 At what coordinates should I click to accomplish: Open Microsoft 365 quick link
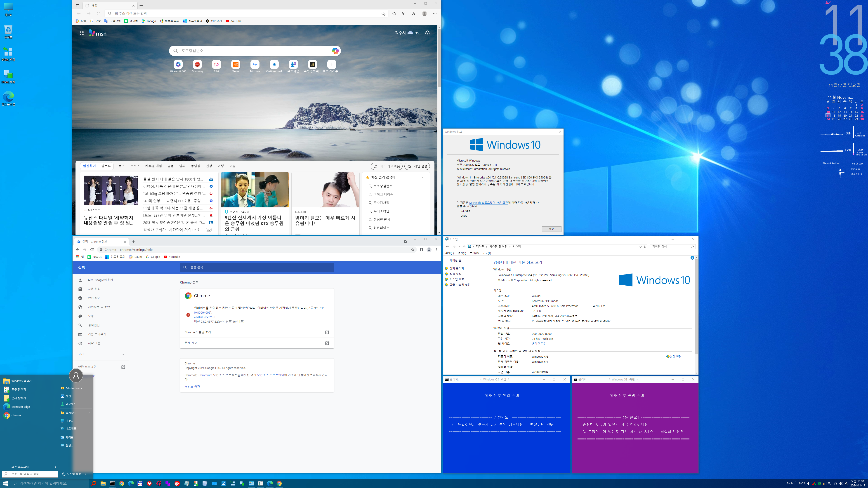(178, 66)
